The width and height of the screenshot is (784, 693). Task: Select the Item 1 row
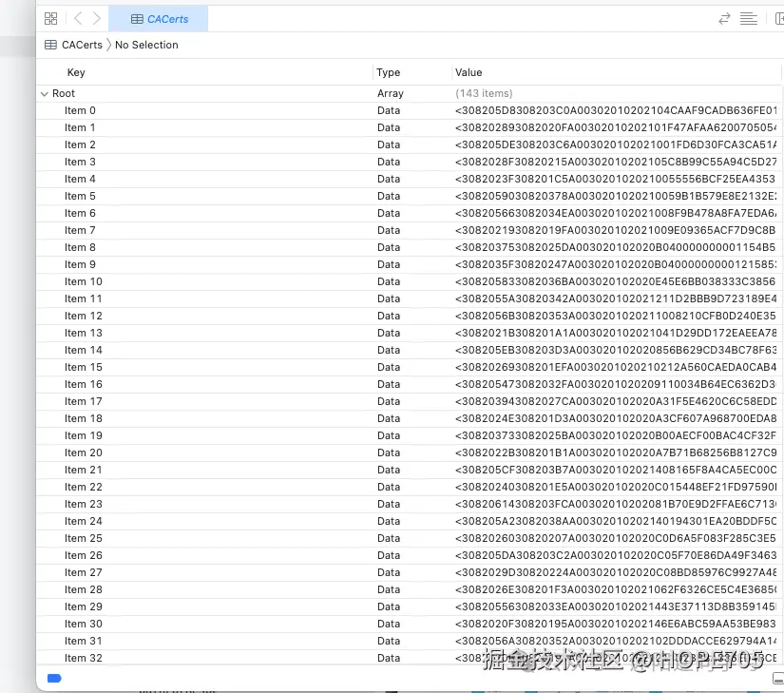pos(409,127)
